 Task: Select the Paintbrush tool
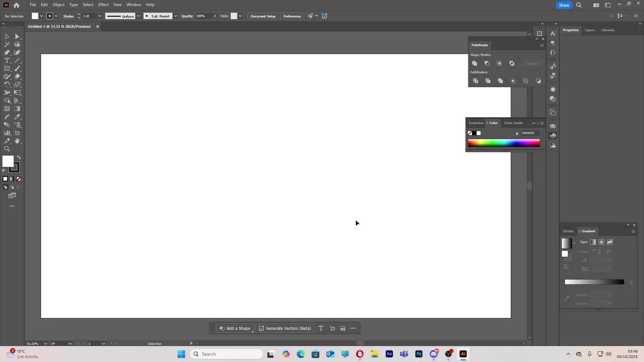click(17, 68)
